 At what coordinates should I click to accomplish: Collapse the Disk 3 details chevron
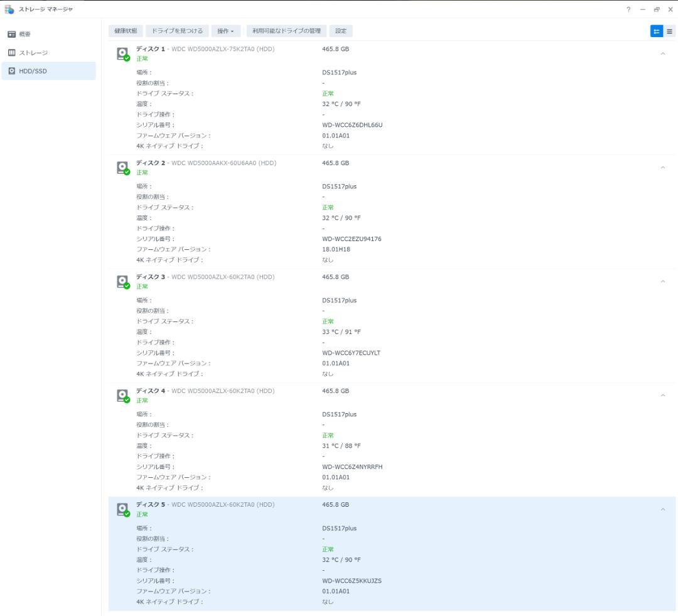pos(663,282)
